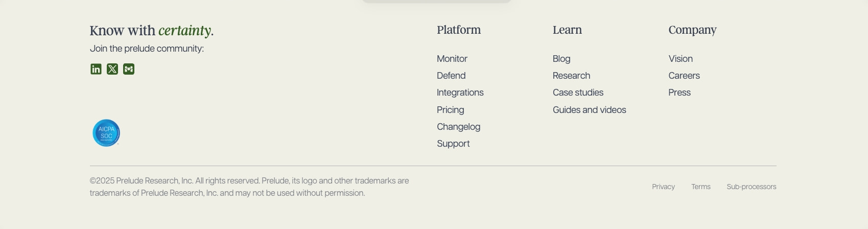The width and height of the screenshot is (868, 229).
Task: Visit the Vision page
Action: click(x=681, y=59)
